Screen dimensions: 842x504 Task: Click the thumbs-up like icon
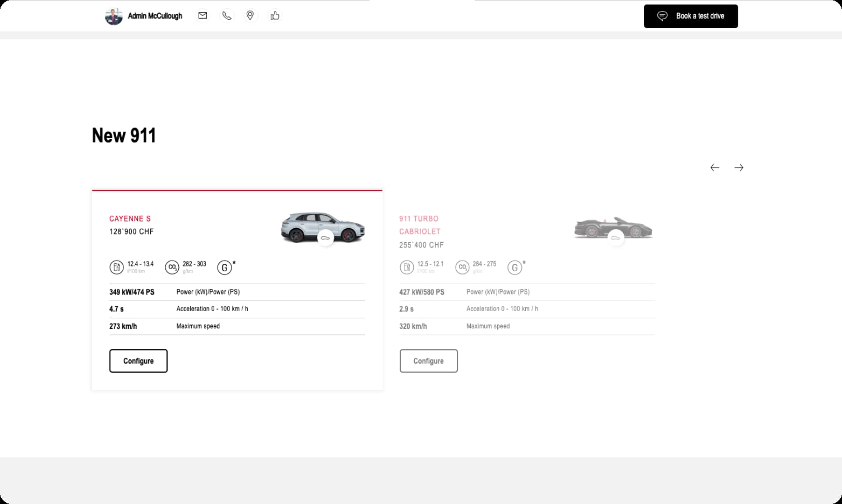pos(275,16)
